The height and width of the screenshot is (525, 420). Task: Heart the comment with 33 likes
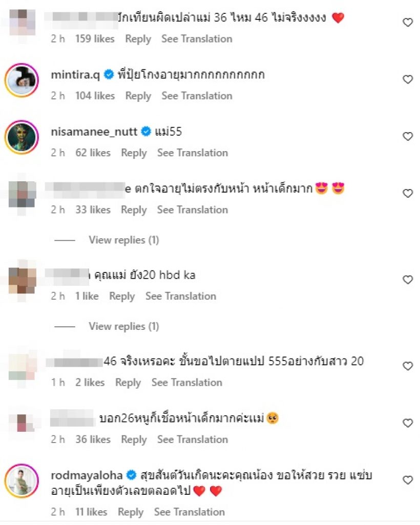[x=408, y=193]
